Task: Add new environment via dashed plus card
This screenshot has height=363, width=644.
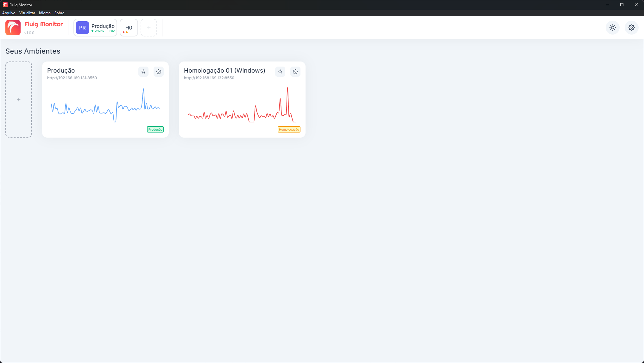Action: tap(19, 100)
